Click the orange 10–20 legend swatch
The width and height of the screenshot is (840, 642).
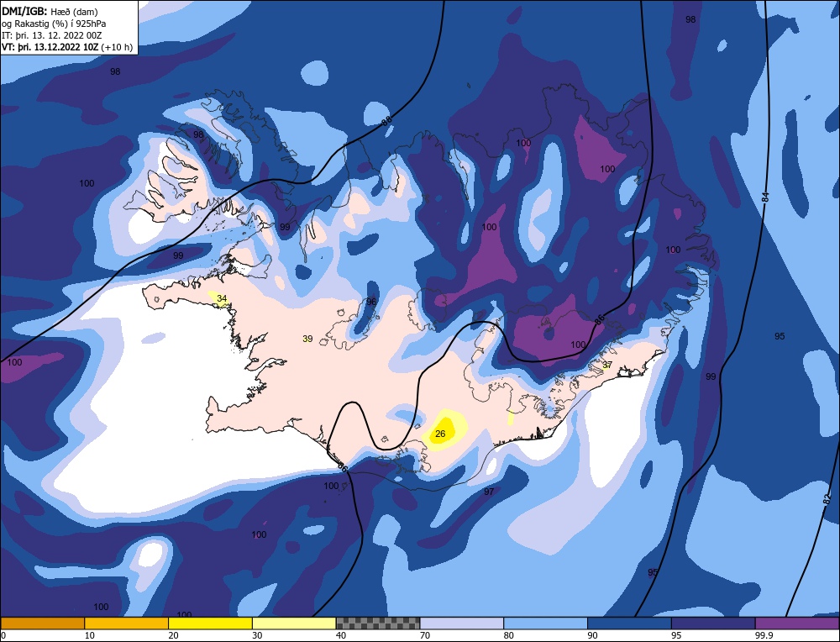pyautogui.click(x=127, y=623)
